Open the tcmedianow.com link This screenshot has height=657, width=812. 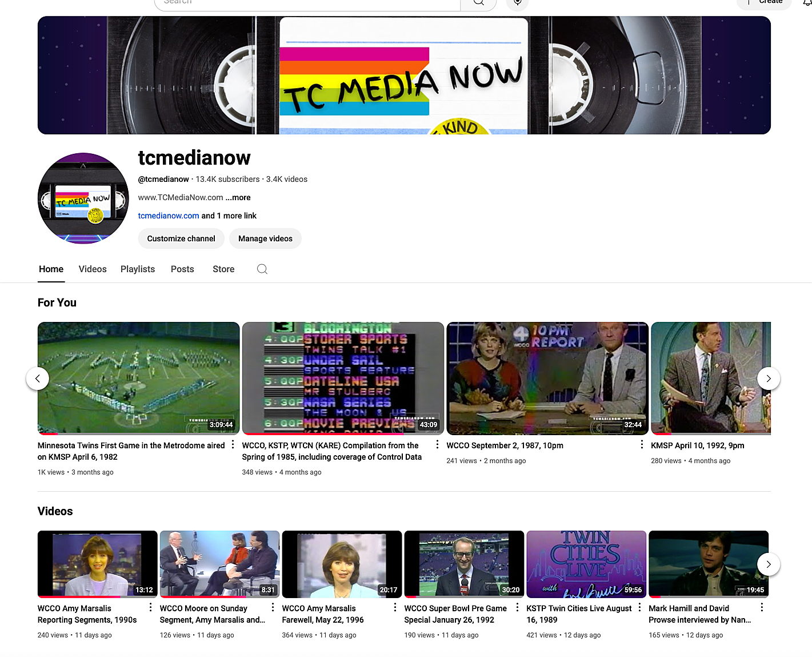pos(169,216)
